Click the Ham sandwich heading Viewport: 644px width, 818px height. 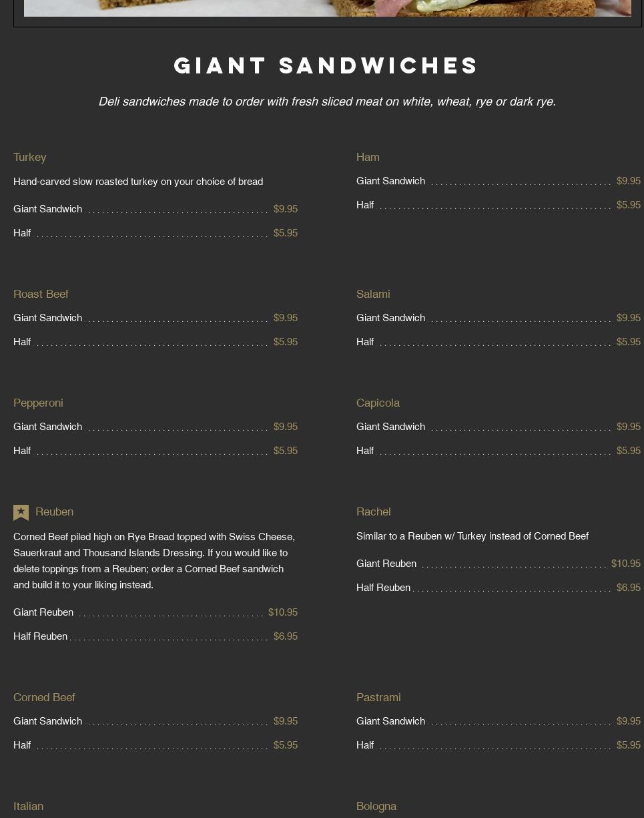point(368,158)
